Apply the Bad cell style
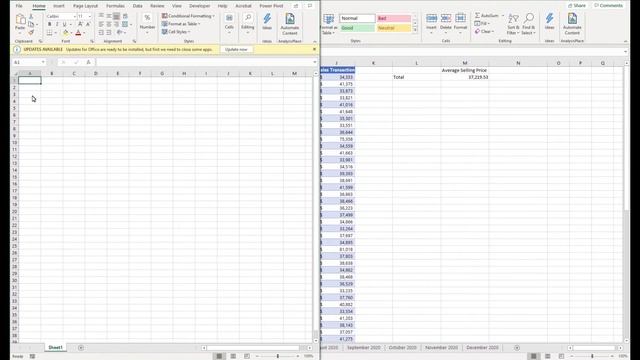 click(x=393, y=18)
